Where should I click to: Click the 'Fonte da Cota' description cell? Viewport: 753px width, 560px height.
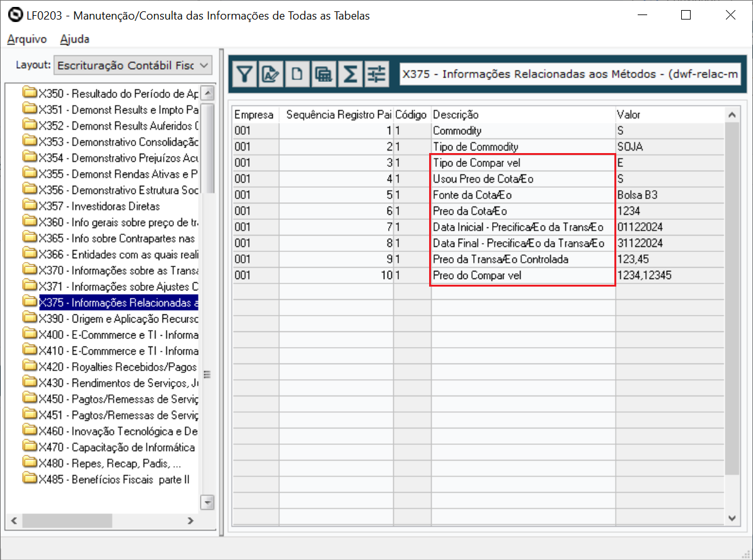coord(524,195)
